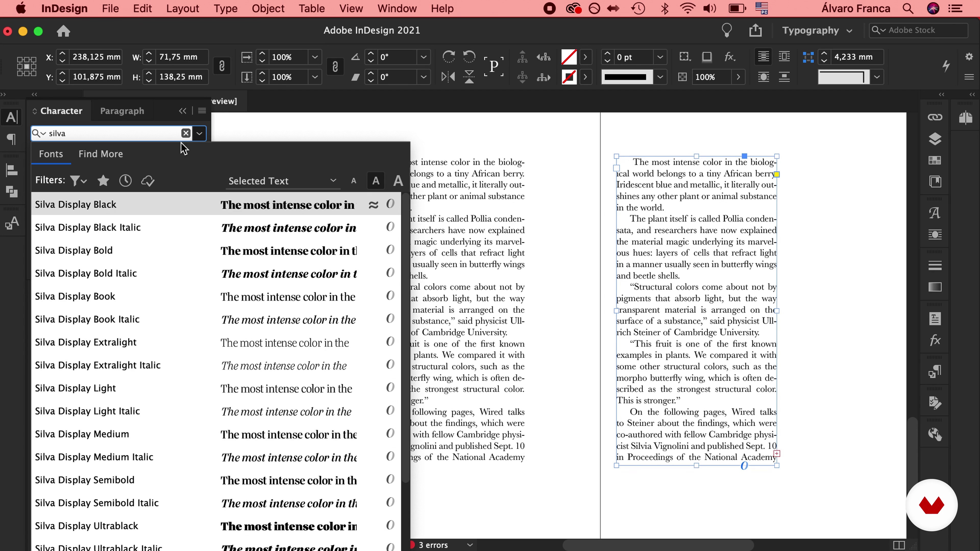Toggle Show Favorite Fonts star filter

click(x=103, y=181)
